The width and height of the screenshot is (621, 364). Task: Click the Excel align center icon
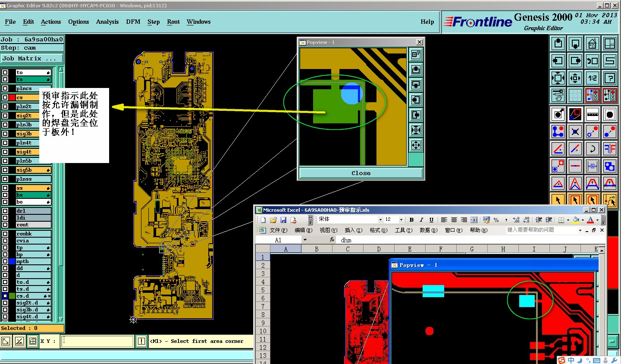click(x=454, y=220)
